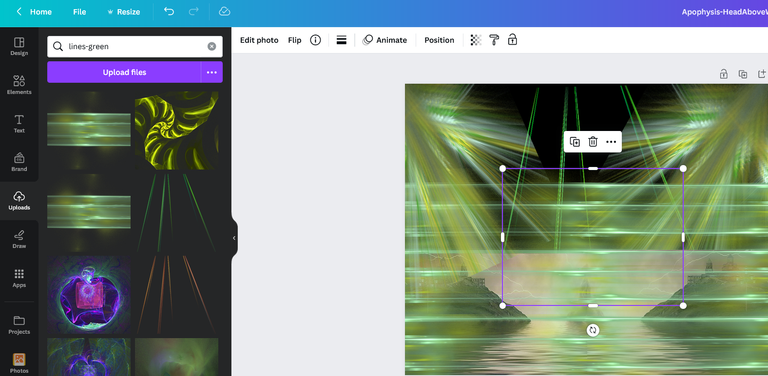Click the Edit photo button
Screen dimensions: 768x376
click(x=259, y=40)
